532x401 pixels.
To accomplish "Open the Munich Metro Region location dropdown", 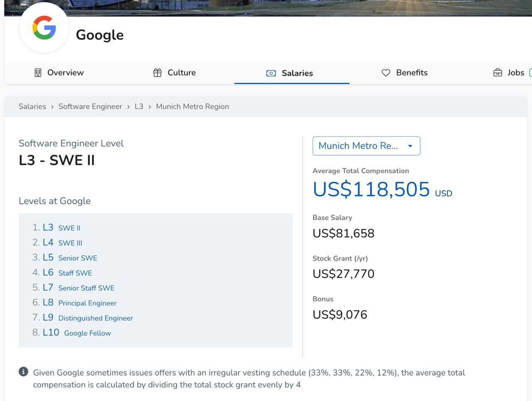I will (x=366, y=146).
